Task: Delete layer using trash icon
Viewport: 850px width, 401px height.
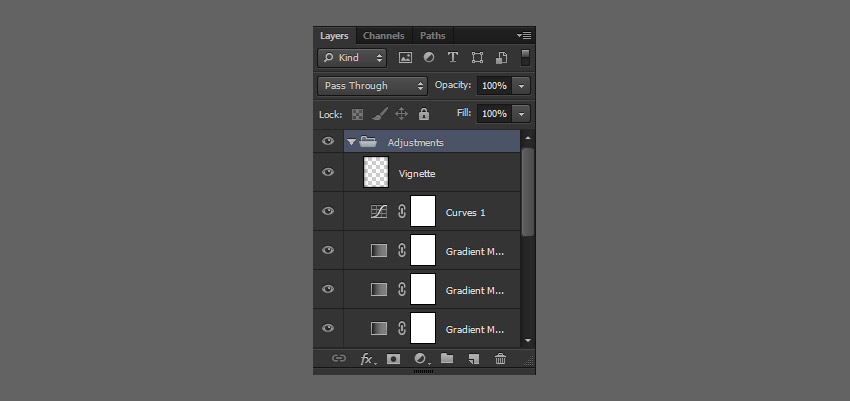Action: [500, 359]
